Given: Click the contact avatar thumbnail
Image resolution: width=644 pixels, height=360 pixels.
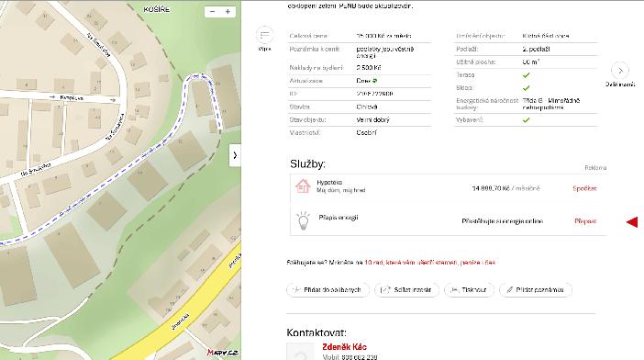Looking at the screenshot, I should (300, 352).
